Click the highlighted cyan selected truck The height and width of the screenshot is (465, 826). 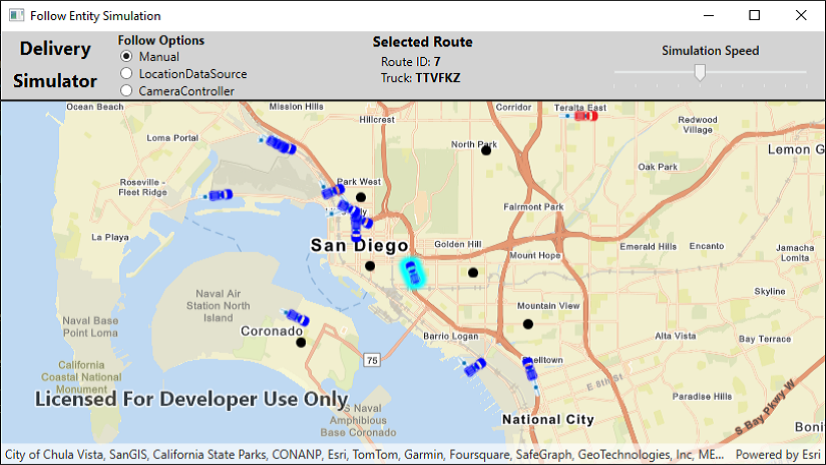point(413,273)
